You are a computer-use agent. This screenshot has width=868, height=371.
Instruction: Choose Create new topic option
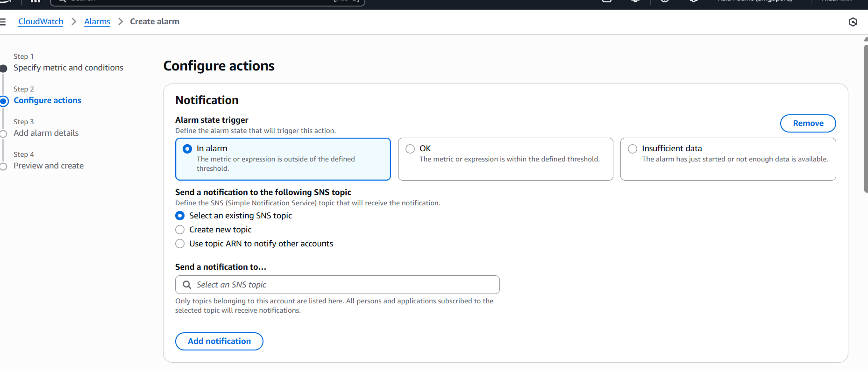click(x=180, y=230)
